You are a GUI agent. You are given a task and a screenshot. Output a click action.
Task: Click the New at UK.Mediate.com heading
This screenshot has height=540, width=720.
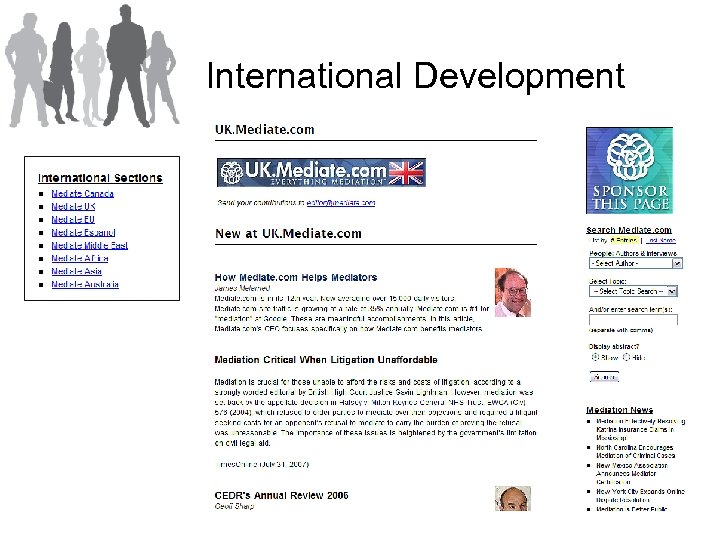coord(288,233)
